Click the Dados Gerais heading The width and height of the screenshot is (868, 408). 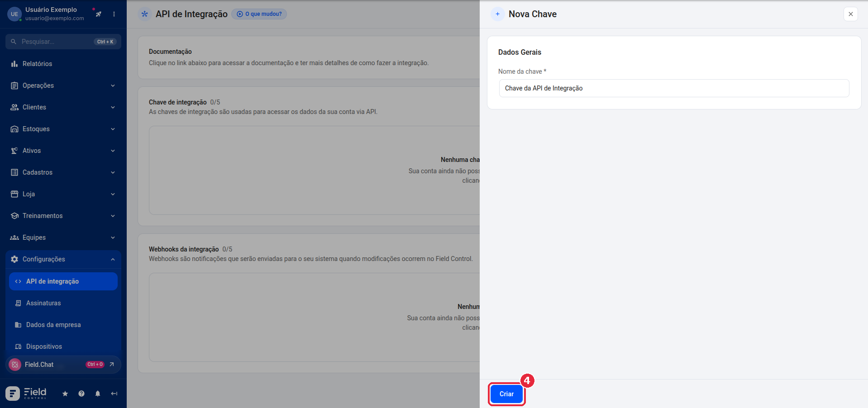pos(520,52)
